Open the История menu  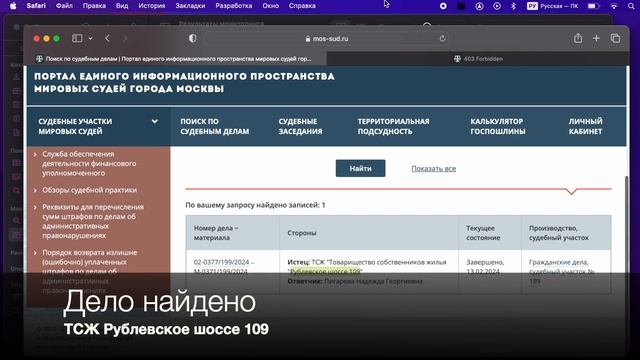pyautogui.click(x=152, y=6)
